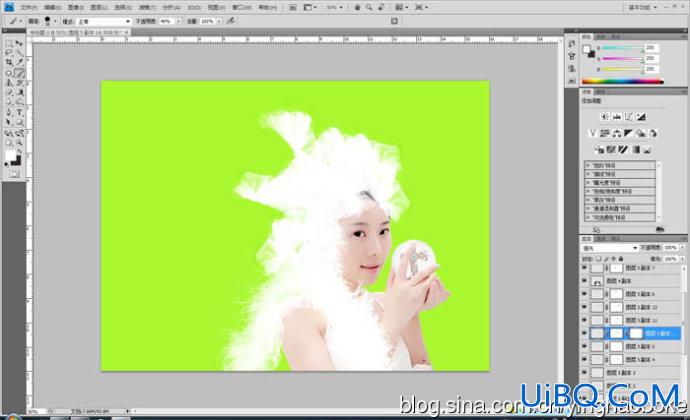Open the 基本功能 workspace switcher
The width and height of the screenshot is (690, 420).
click(643, 7)
